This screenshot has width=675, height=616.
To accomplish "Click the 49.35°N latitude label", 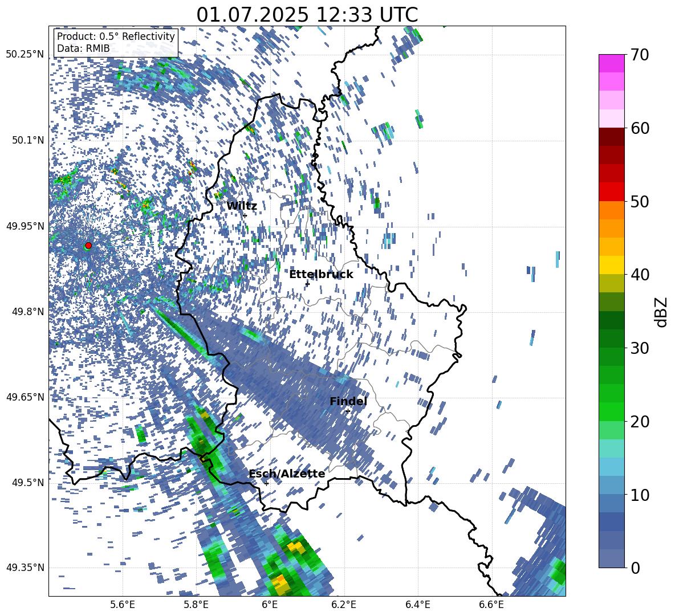I will click(25, 568).
